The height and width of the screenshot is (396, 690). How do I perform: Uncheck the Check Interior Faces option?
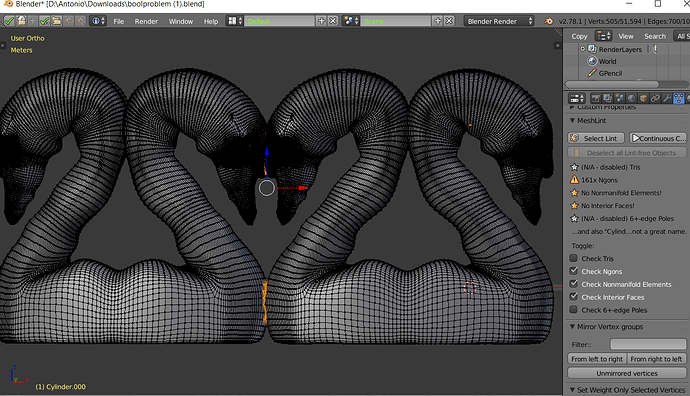[x=573, y=297]
